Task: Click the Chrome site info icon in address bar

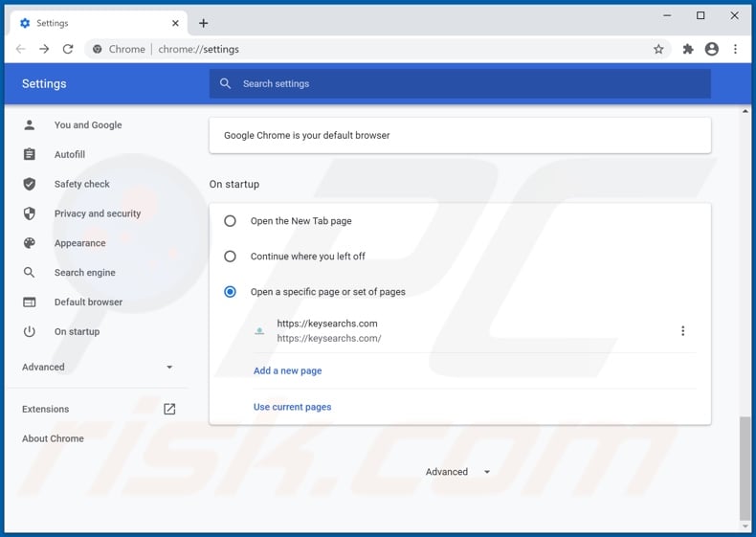Action: pos(98,49)
